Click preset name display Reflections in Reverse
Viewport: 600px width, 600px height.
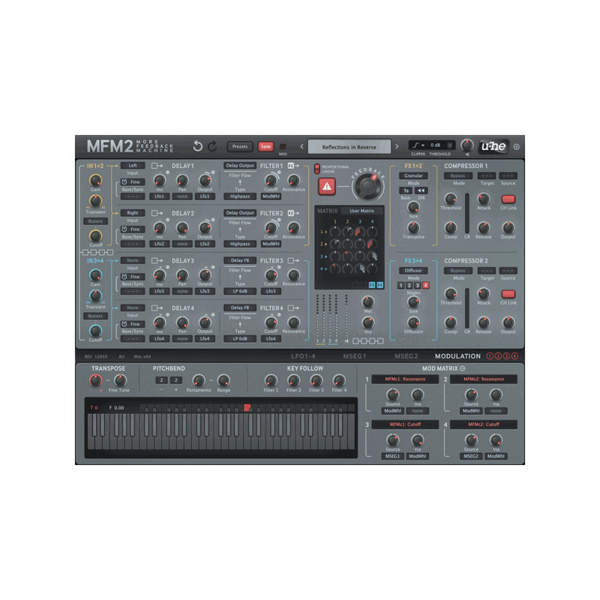click(x=349, y=147)
